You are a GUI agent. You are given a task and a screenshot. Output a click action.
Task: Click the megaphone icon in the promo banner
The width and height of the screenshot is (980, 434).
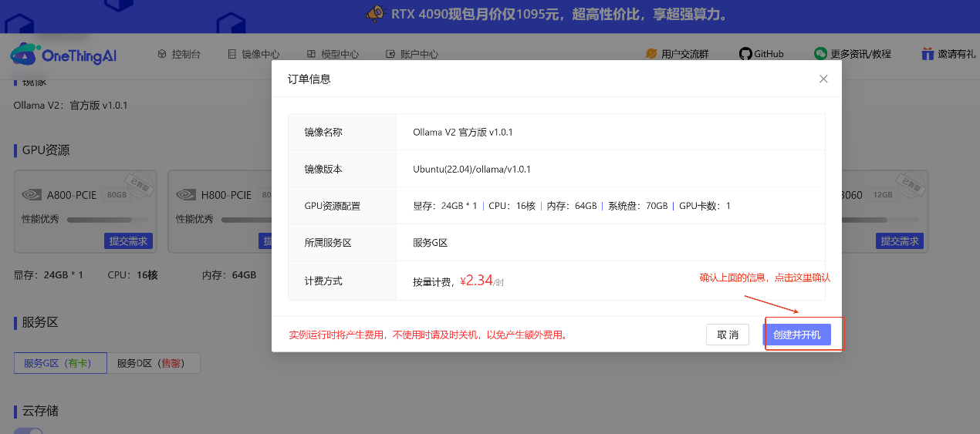pyautogui.click(x=375, y=14)
